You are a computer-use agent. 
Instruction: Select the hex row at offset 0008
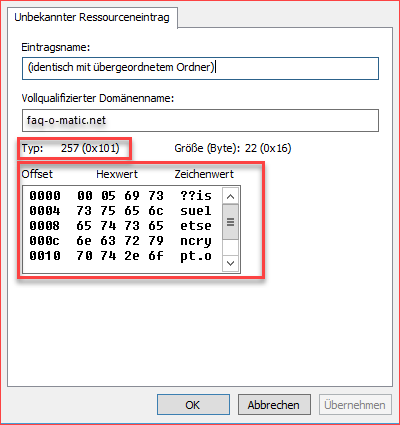tap(121, 226)
